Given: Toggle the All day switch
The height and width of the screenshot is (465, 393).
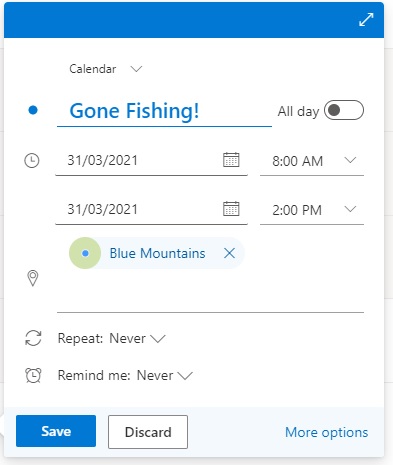Looking at the screenshot, I should click(x=344, y=110).
